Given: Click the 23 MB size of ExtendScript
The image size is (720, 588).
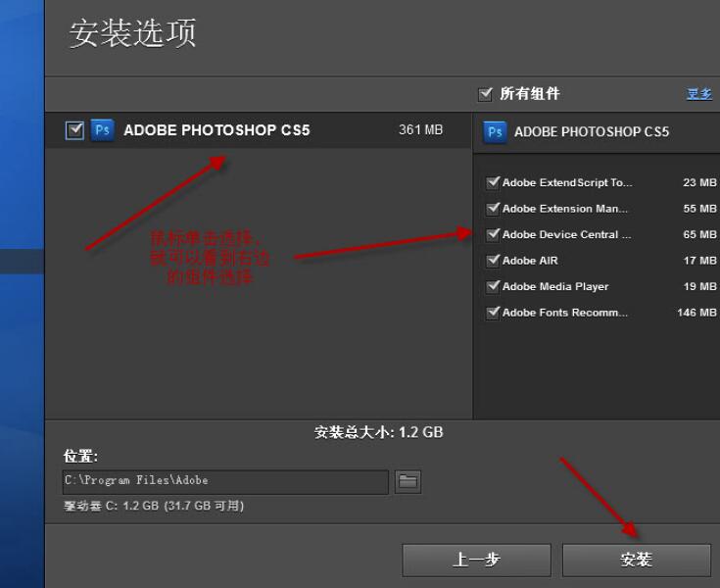Looking at the screenshot, I should click(699, 183).
